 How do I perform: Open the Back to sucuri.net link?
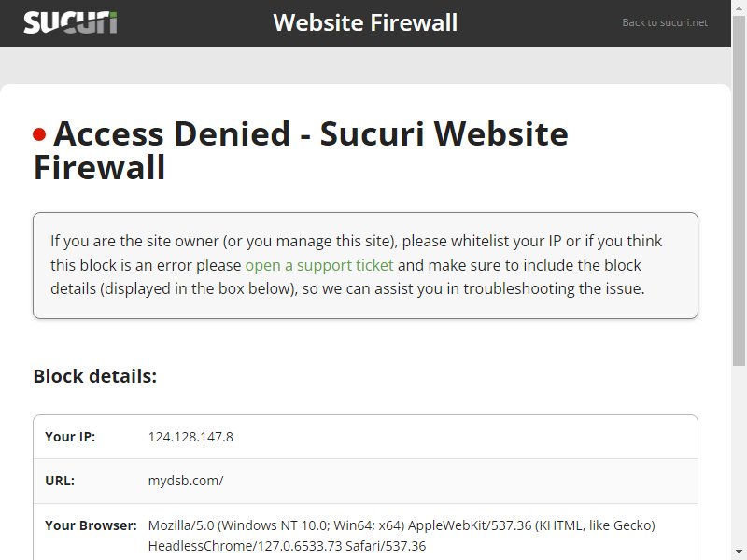[x=665, y=22]
